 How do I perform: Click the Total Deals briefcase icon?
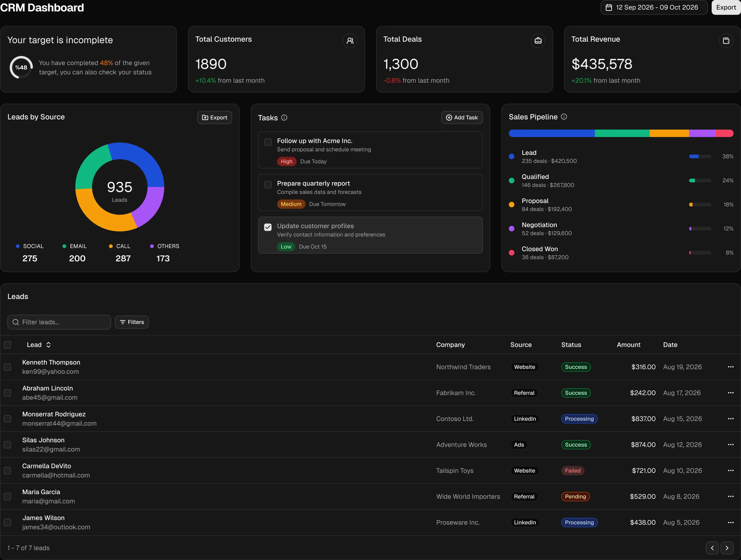(538, 41)
